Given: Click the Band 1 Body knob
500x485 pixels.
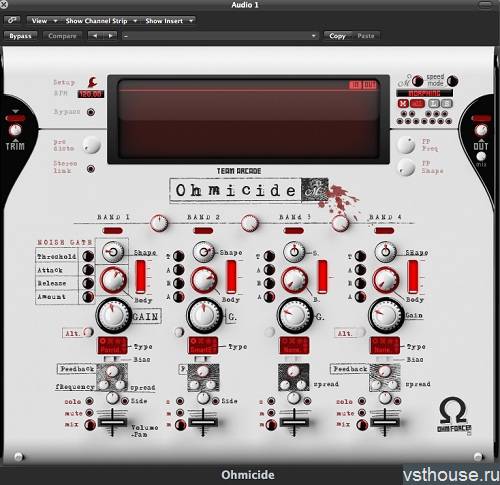Looking at the screenshot, I should (113, 280).
